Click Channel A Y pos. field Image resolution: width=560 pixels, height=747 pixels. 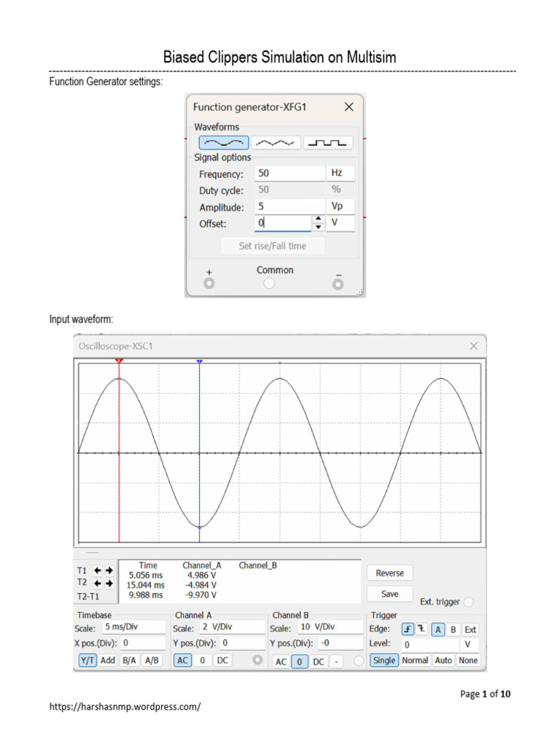[x=242, y=643]
